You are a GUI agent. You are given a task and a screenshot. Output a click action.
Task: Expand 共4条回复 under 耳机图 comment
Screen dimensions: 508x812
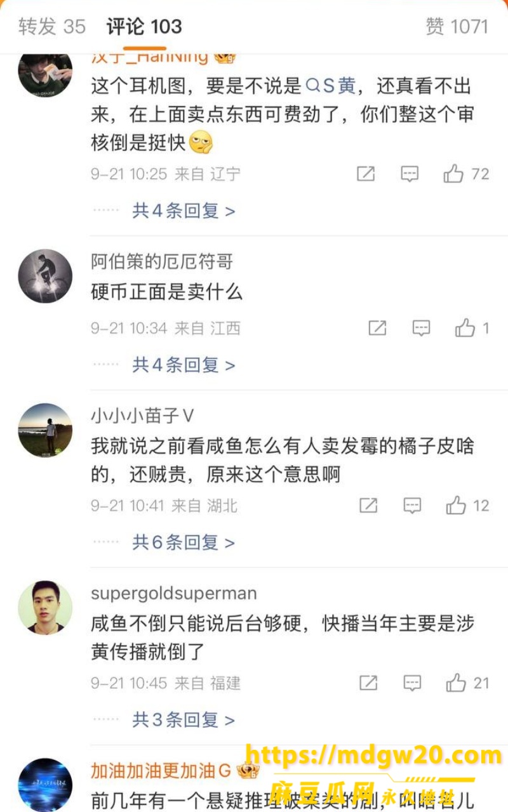pos(184,211)
